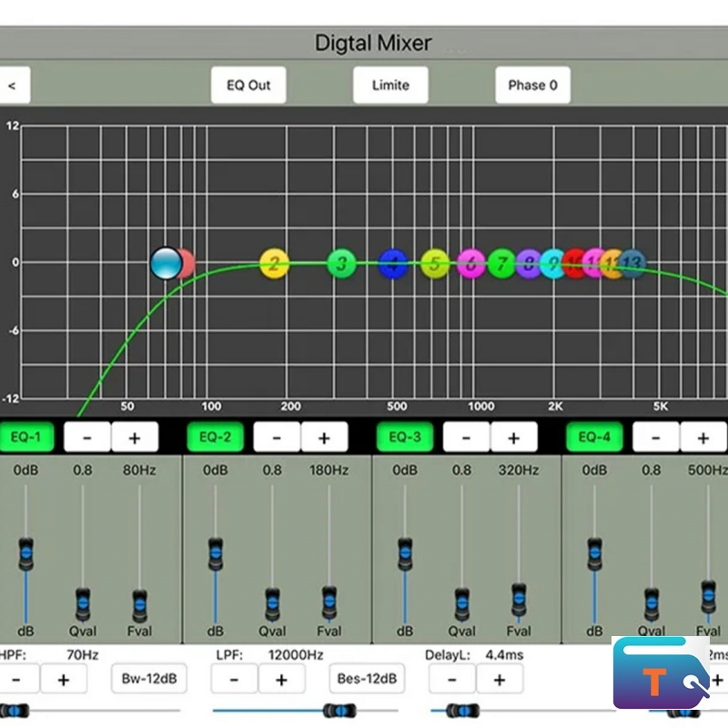Go back with the < button
Image resolution: width=728 pixels, height=728 pixels.
(13, 86)
